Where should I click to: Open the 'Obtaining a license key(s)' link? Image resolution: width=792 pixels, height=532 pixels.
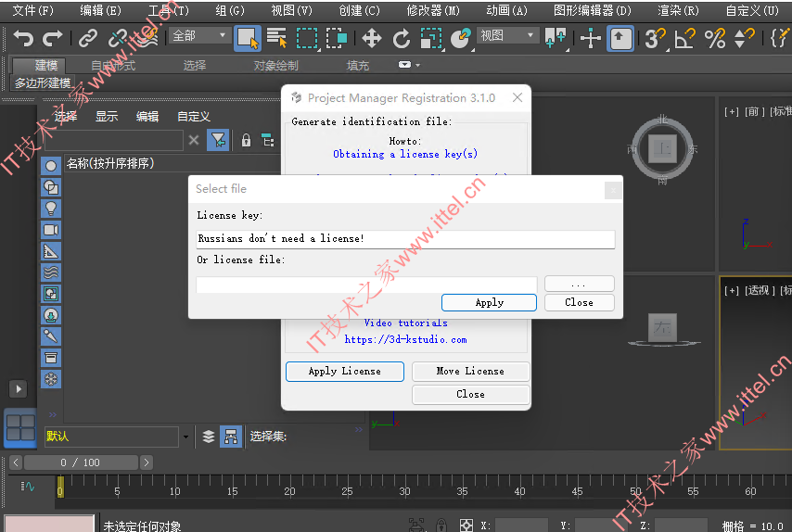point(405,154)
